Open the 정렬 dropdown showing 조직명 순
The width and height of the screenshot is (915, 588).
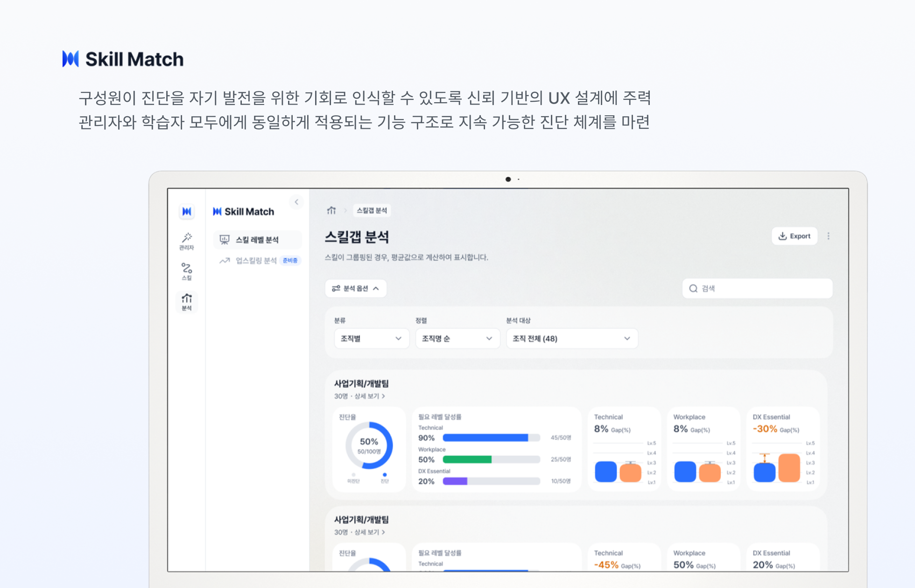[457, 338]
